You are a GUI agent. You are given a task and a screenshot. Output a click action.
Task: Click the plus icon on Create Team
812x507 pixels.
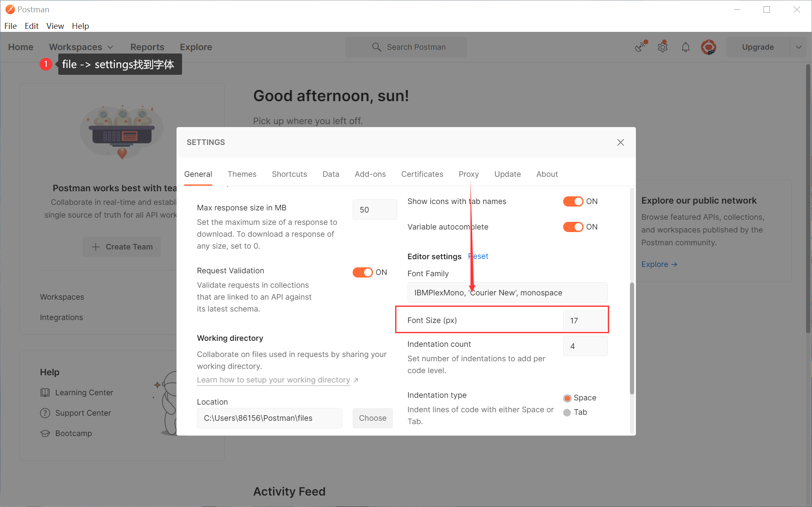click(x=96, y=247)
